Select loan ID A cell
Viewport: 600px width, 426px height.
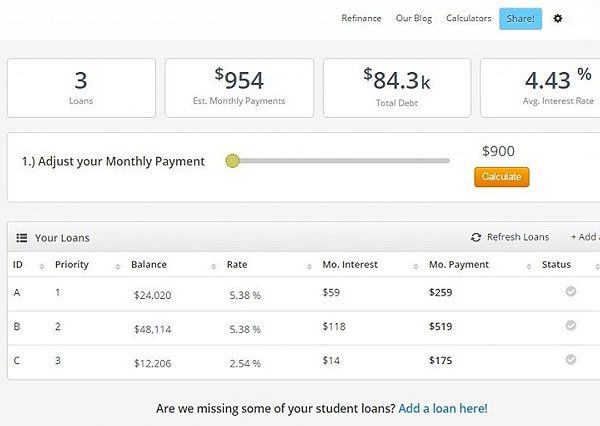(17, 293)
